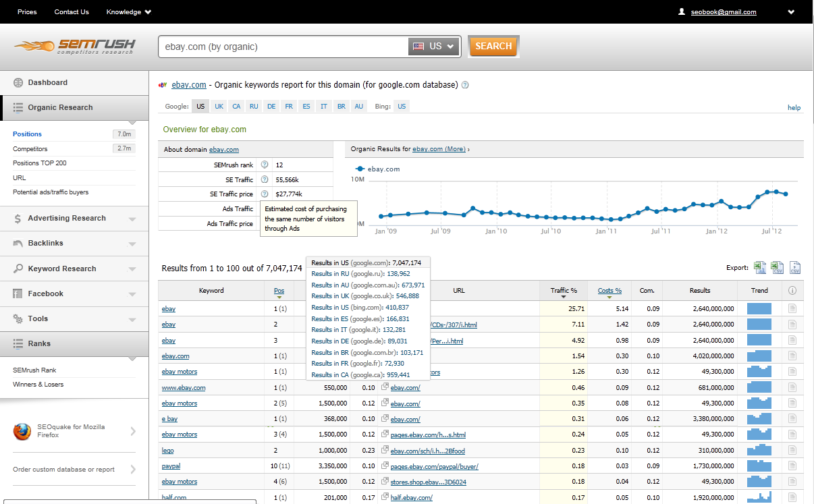Image resolution: width=814 pixels, height=504 pixels.
Task: Select Positions TOP 200 in sidebar
Action: click(40, 163)
